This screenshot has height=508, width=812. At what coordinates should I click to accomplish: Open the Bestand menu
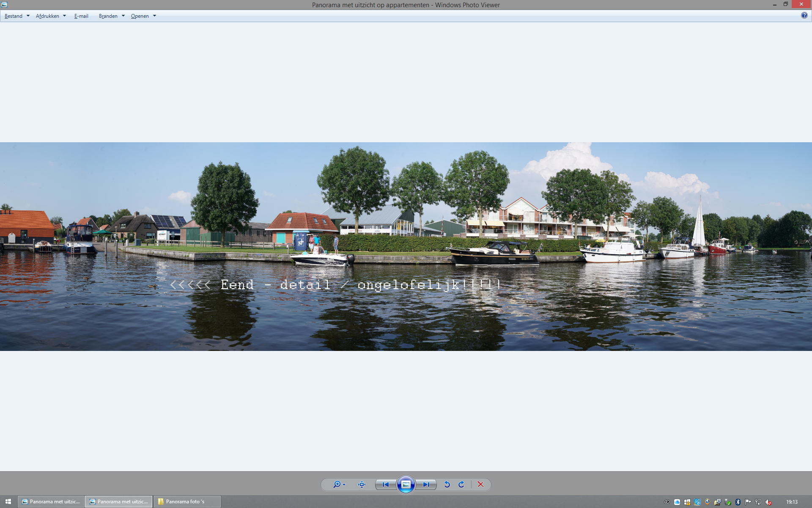pyautogui.click(x=14, y=16)
